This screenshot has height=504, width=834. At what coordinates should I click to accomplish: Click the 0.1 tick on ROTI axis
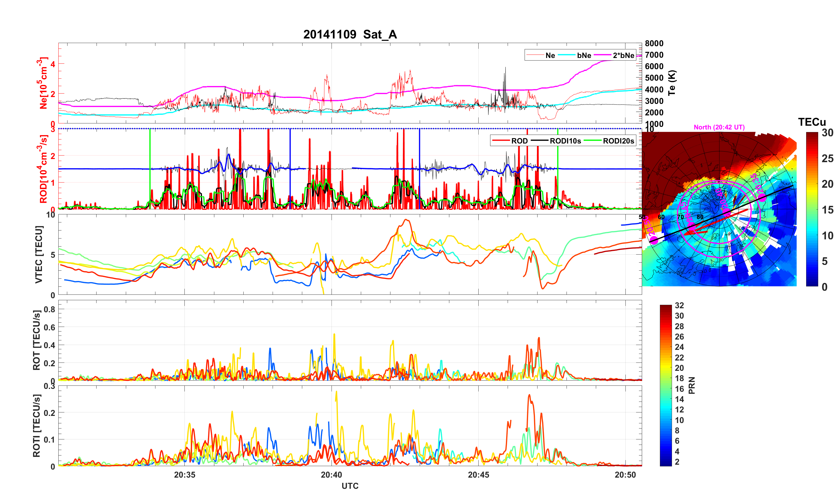[x=49, y=440]
